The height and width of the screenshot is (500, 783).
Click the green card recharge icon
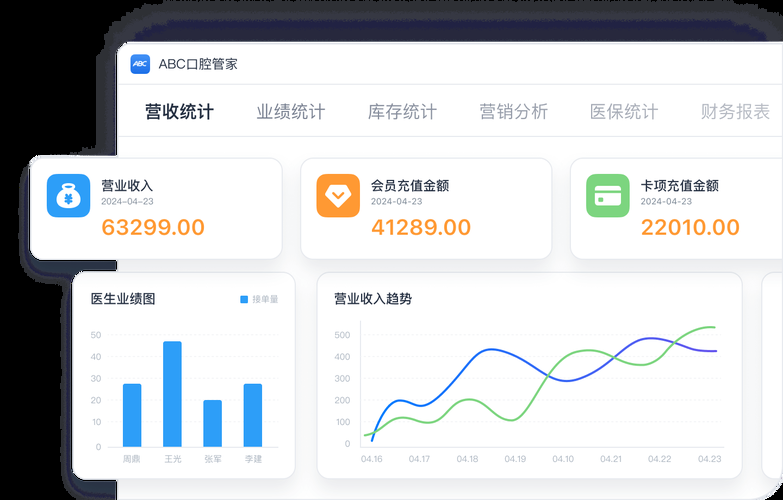[x=608, y=196]
